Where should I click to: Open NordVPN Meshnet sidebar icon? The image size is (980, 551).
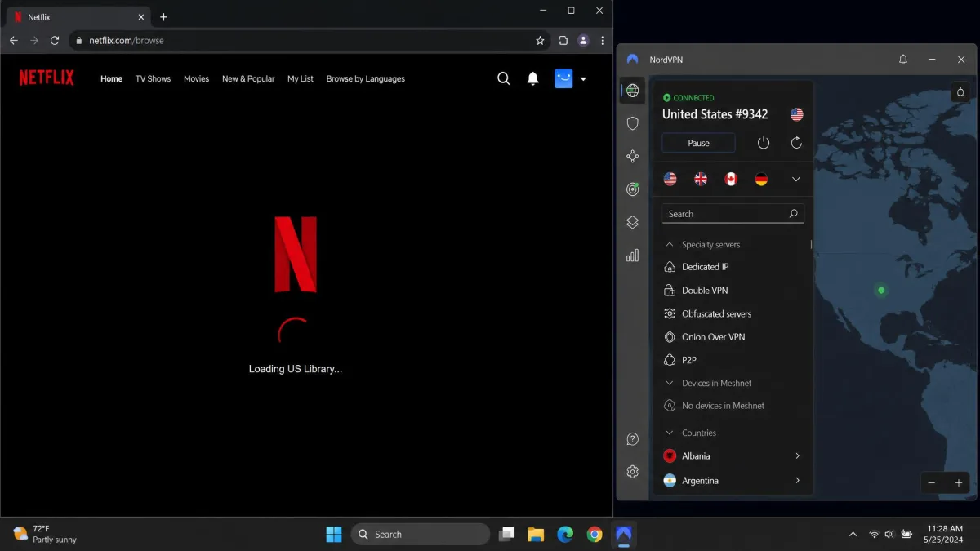[x=632, y=156]
